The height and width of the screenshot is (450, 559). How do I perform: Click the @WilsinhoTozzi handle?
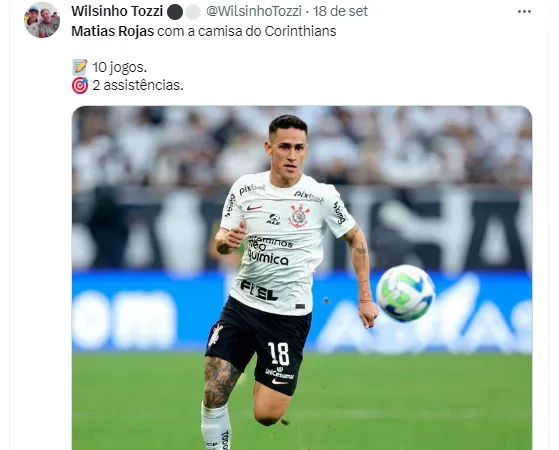tap(254, 11)
